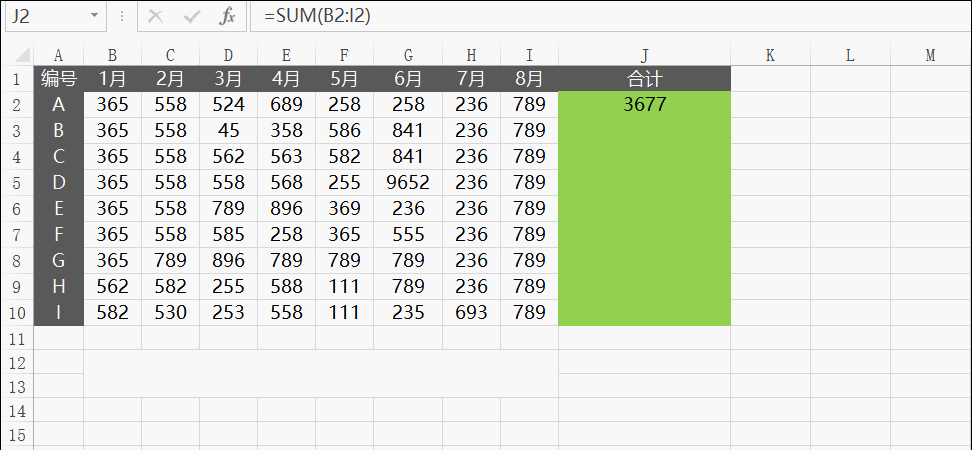Select column M header
Viewport: 972px width, 450px height.
click(930, 56)
